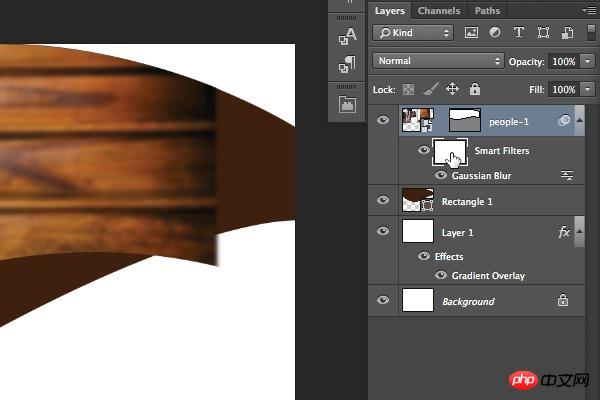Click the Background layer thumbnail
This screenshot has height=400, width=600.
[418, 300]
